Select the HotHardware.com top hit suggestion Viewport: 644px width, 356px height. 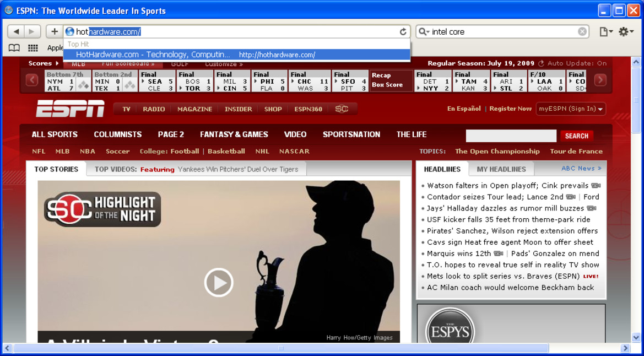(236, 54)
